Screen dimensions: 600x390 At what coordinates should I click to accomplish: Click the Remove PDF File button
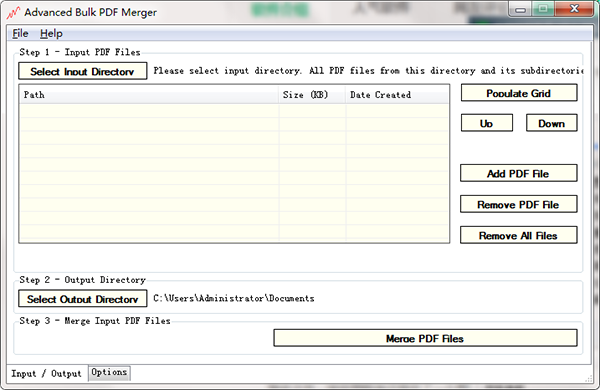[x=518, y=204]
